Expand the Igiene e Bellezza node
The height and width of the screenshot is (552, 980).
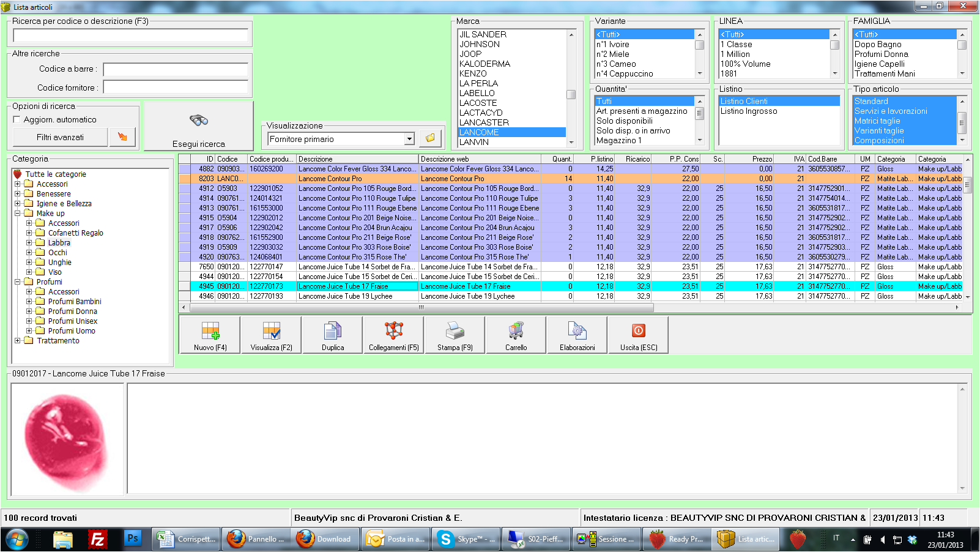[x=18, y=203]
